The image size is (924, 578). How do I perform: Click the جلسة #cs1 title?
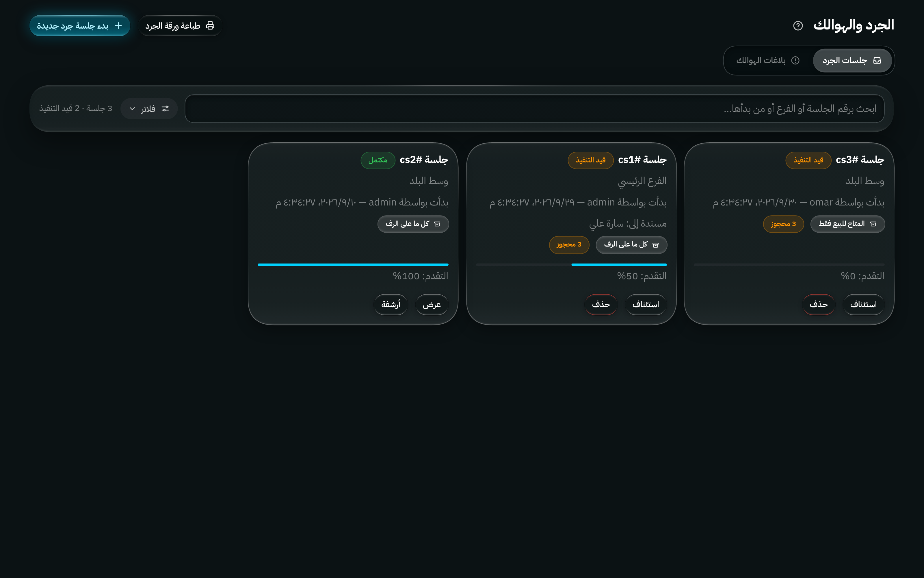tap(642, 160)
